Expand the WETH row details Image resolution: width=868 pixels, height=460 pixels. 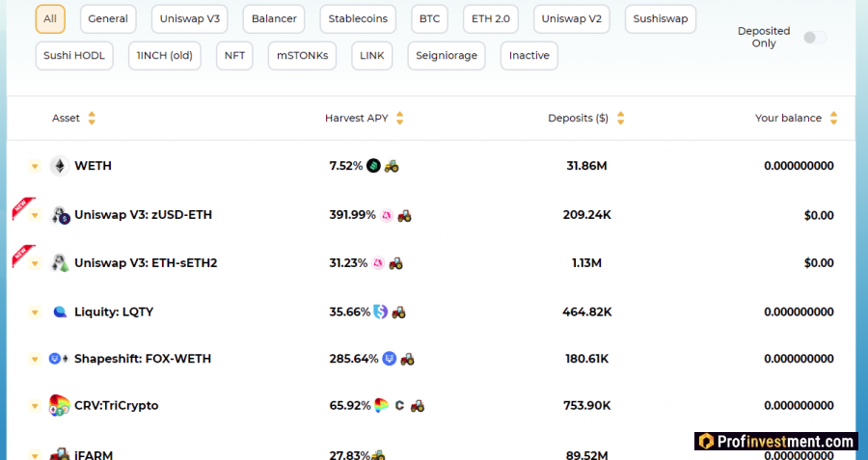[x=35, y=166]
